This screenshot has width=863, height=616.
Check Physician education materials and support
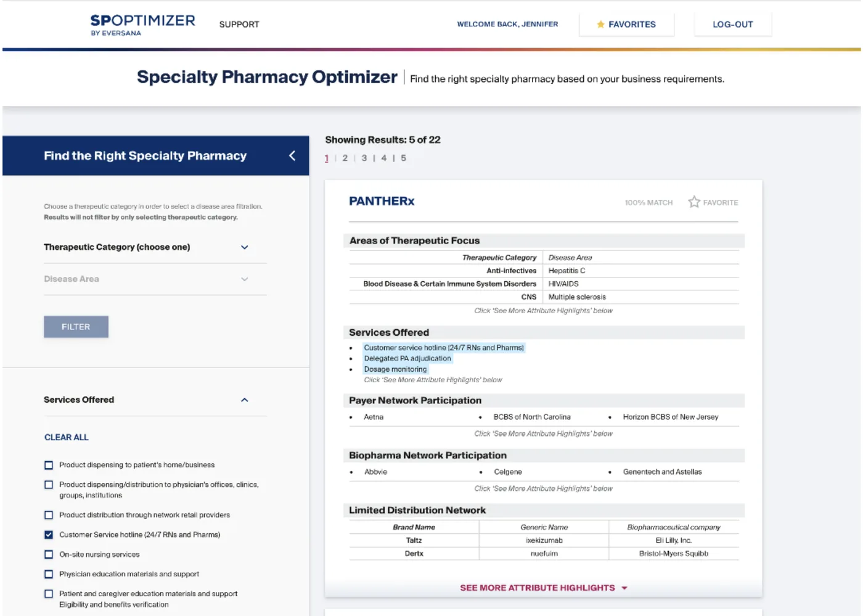point(49,574)
